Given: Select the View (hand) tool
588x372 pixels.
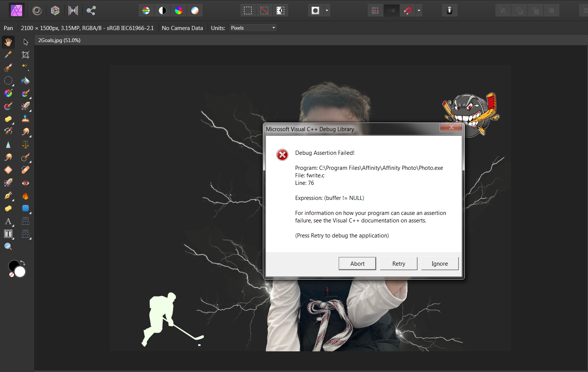Looking at the screenshot, I should pos(8,42).
